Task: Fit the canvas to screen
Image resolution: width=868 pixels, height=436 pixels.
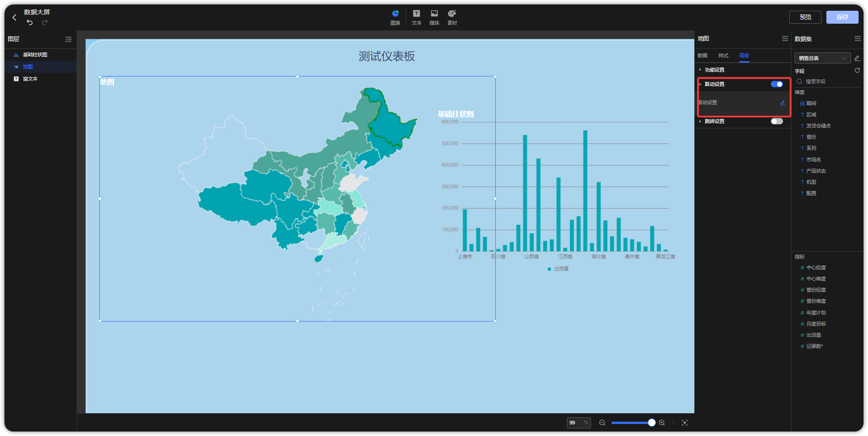Action: [685, 423]
